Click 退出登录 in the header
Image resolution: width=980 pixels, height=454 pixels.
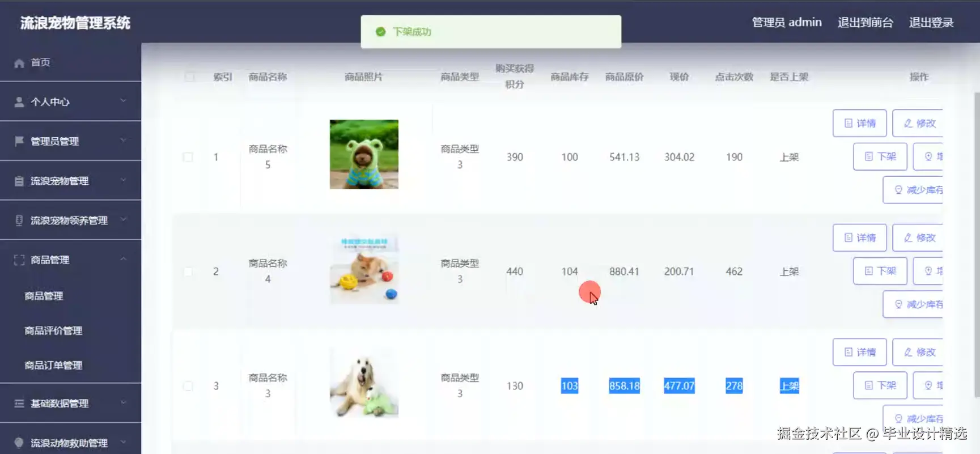coord(931,23)
